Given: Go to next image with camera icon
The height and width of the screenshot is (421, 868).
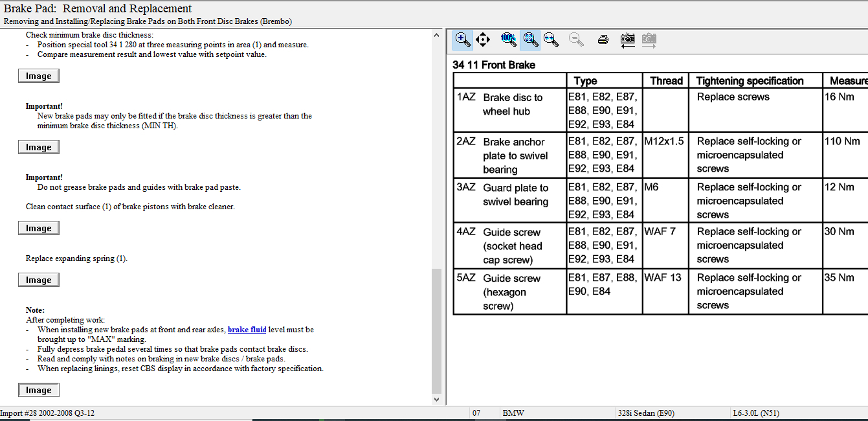Looking at the screenshot, I should click(x=649, y=40).
